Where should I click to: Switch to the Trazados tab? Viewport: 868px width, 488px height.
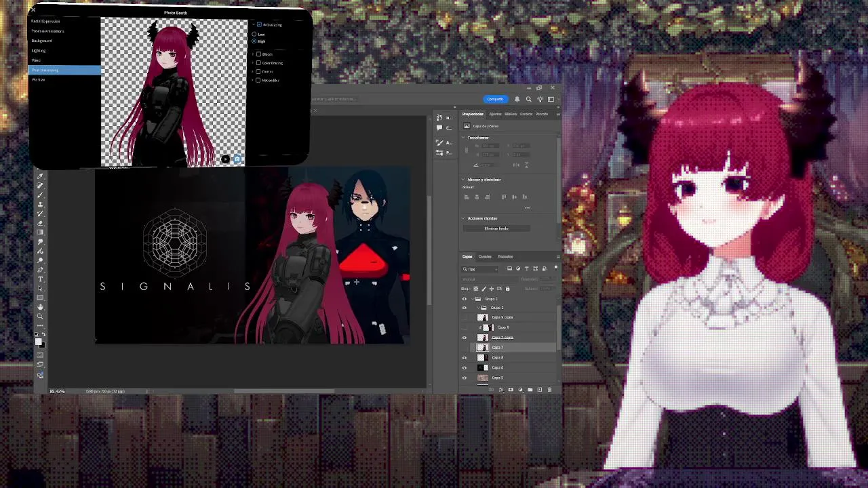point(505,256)
